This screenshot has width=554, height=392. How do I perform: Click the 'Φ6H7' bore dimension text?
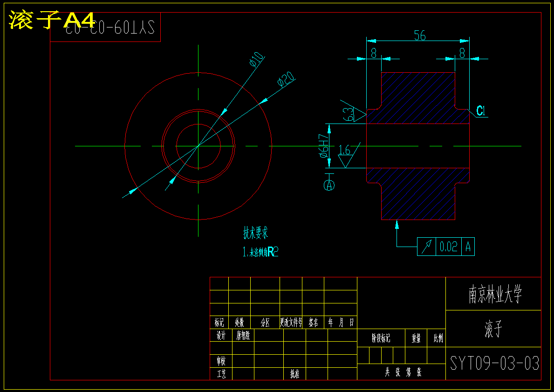(324, 145)
